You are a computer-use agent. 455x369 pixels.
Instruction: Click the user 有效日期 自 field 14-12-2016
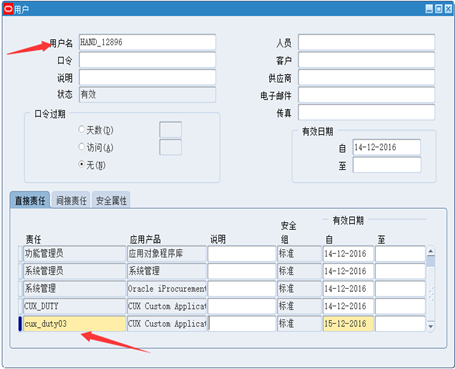[387, 147]
